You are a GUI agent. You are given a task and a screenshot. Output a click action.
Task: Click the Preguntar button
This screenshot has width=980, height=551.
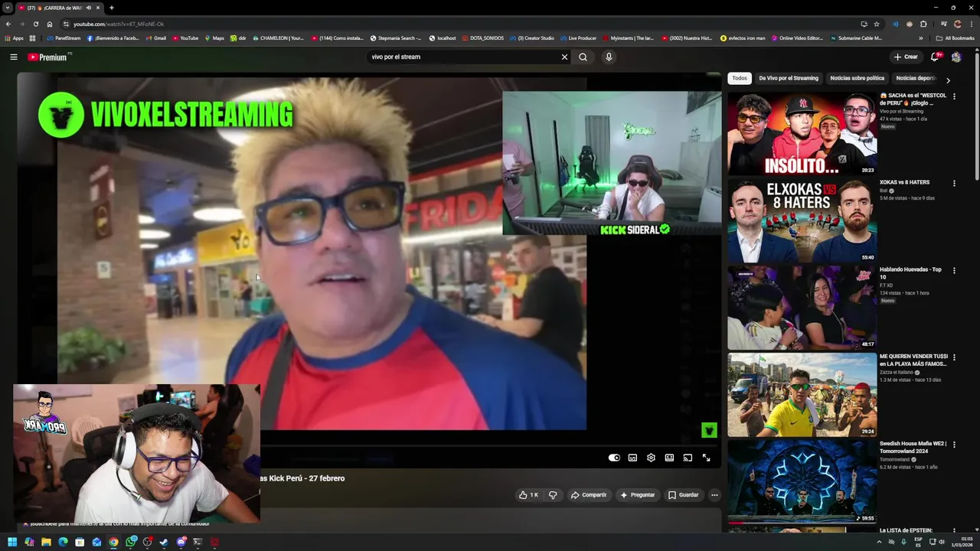pos(637,495)
